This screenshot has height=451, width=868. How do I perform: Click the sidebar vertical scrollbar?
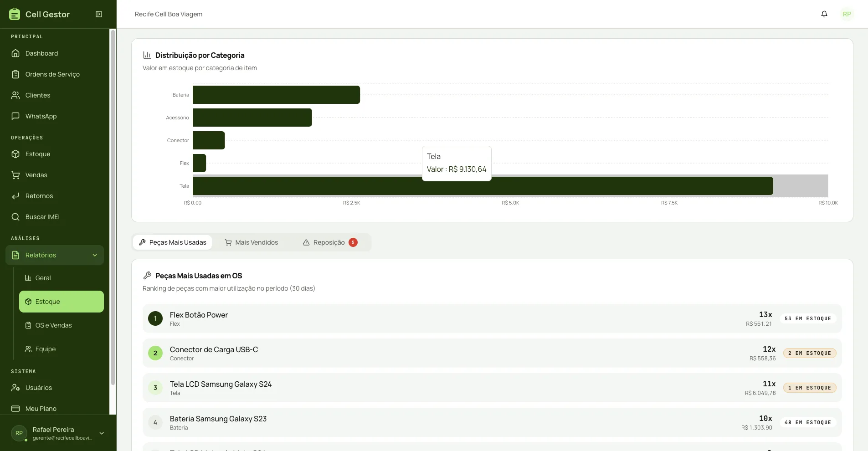point(113,207)
